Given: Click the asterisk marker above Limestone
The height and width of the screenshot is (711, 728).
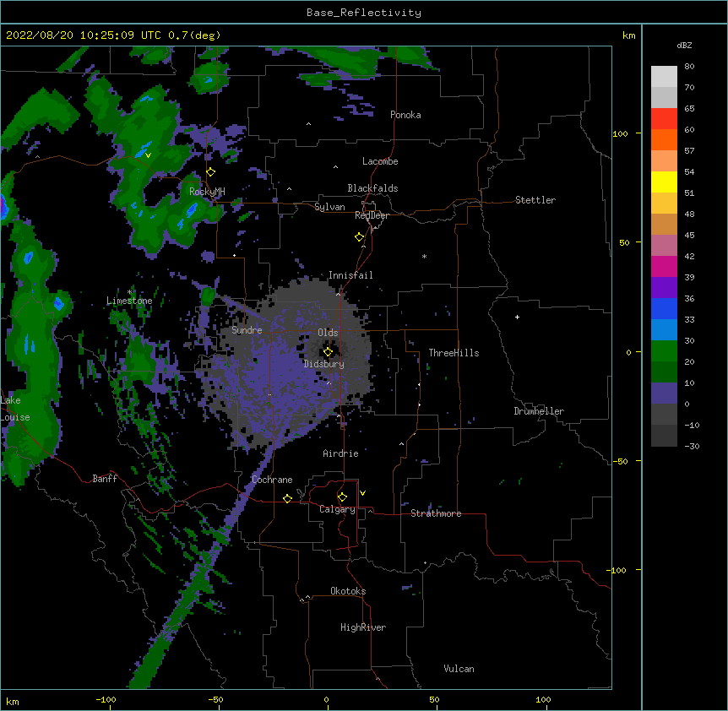Looking at the screenshot, I should [x=129, y=292].
